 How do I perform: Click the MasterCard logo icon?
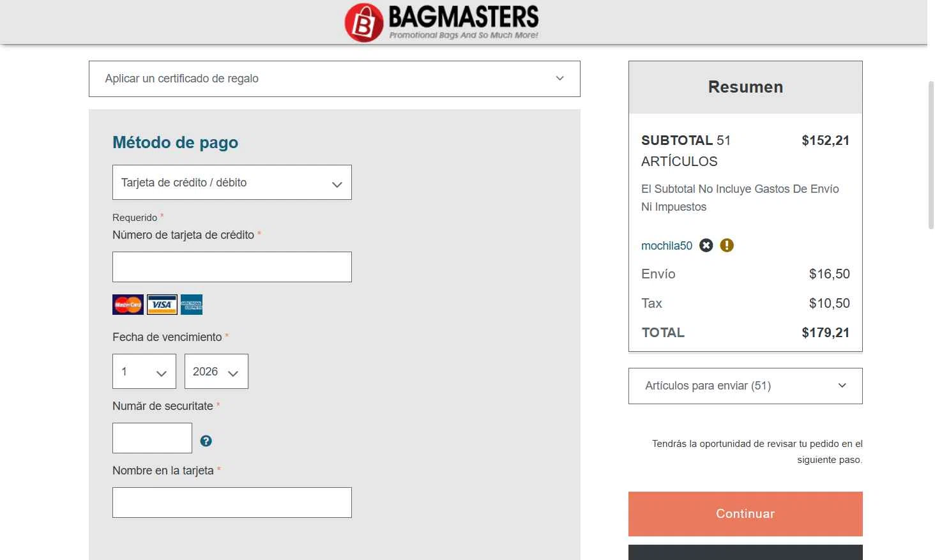coord(128,305)
